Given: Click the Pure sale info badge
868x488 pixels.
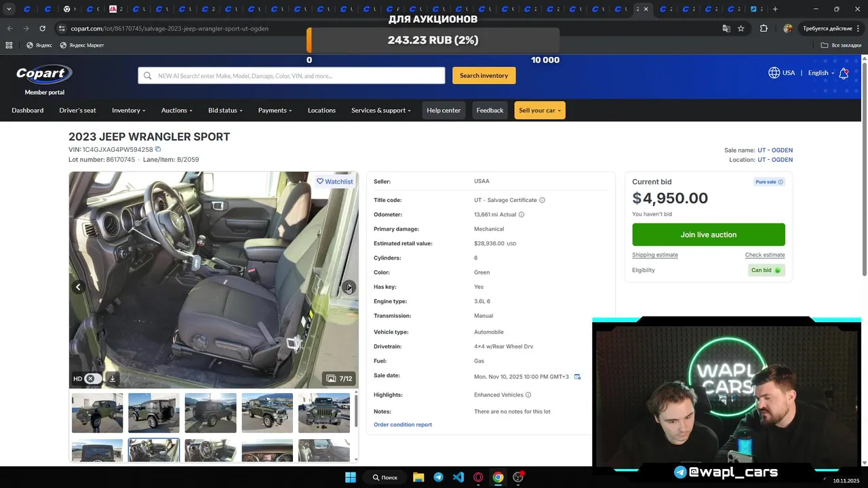Looking at the screenshot, I should 769,182.
